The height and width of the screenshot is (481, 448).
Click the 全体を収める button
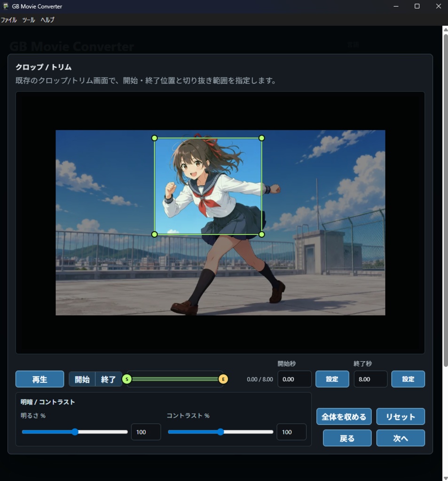pyautogui.click(x=344, y=417)
